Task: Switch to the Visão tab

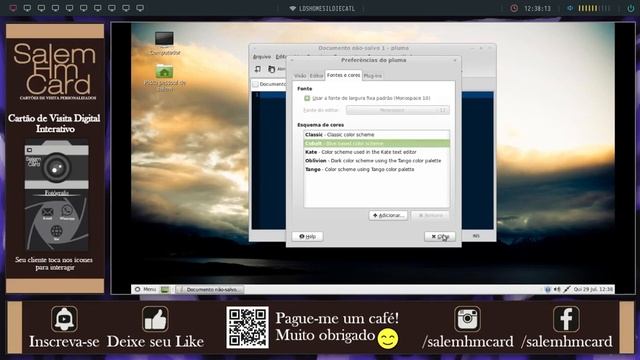Action: [x=300, y=76]
